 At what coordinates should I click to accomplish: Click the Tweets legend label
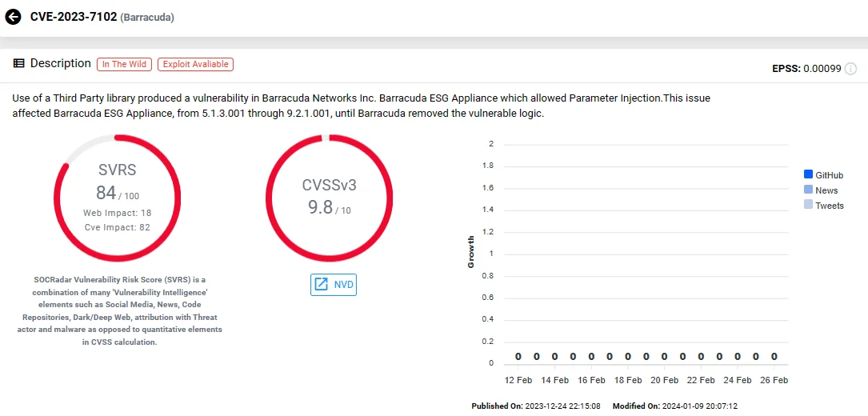pos(830,206)
